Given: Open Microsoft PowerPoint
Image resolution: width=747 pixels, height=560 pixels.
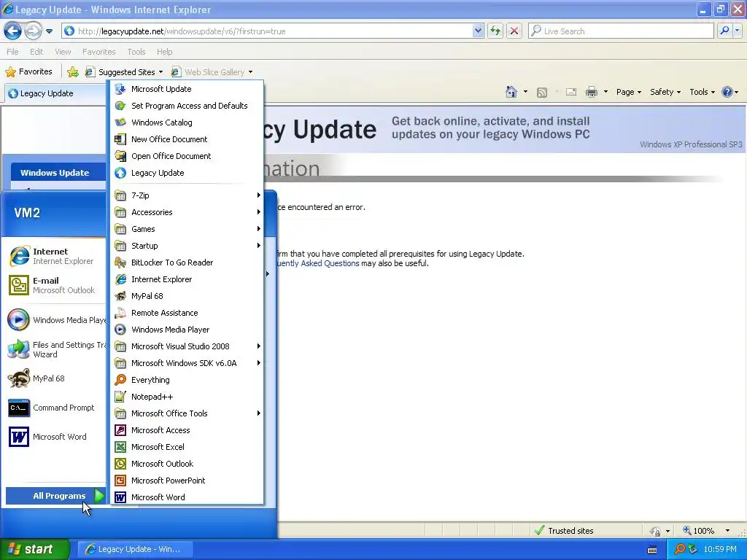Looking at the screenshot, I should [x=187, y=481].
